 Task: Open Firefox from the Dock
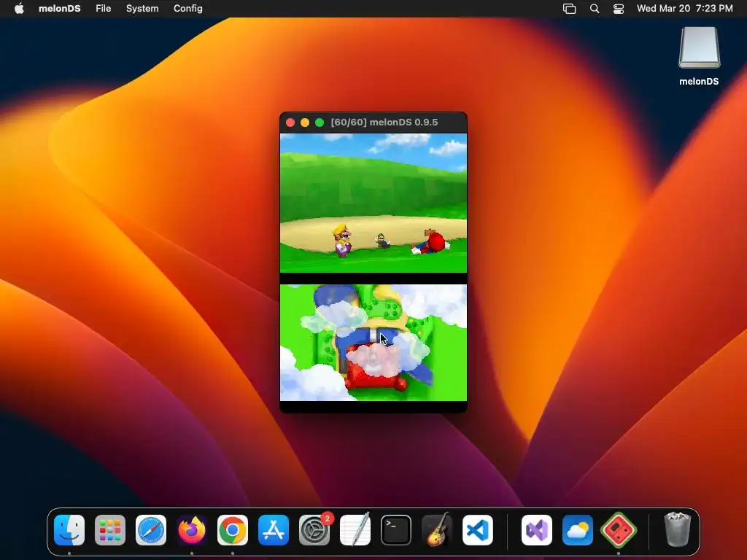tap(192, 530)
